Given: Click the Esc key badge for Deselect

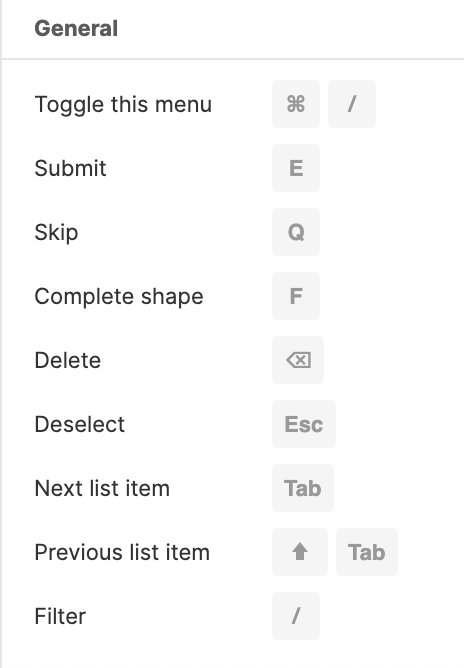Looking at the screenshot, I should [x=304, y=424].
